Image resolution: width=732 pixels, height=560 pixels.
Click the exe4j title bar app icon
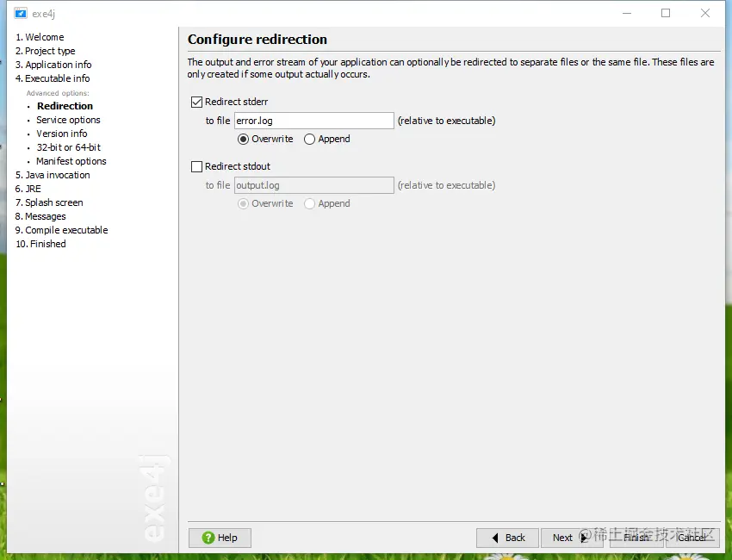[x=21, y=13]
